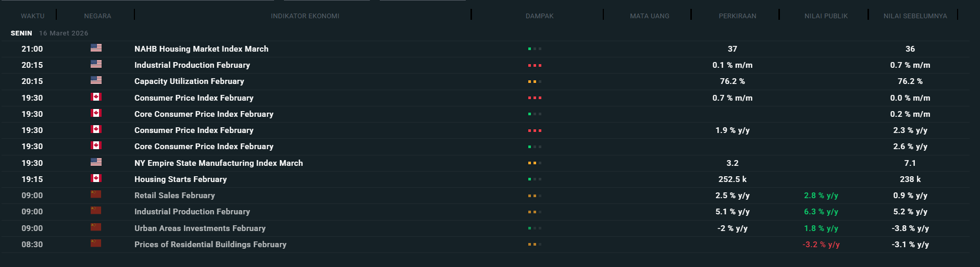The image size is (980, 267).
Task: Click orange impact dots for Capacity Utilization February
Action: (x=535, y=81)
